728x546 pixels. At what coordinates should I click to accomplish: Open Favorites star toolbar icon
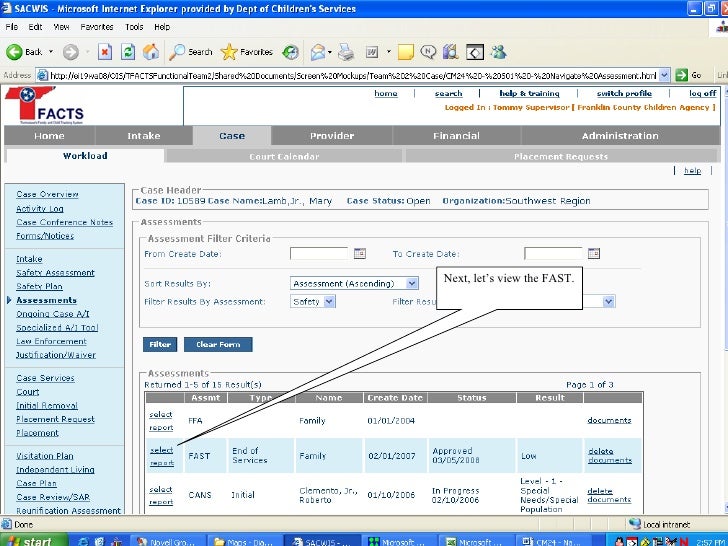pos(228,52)
